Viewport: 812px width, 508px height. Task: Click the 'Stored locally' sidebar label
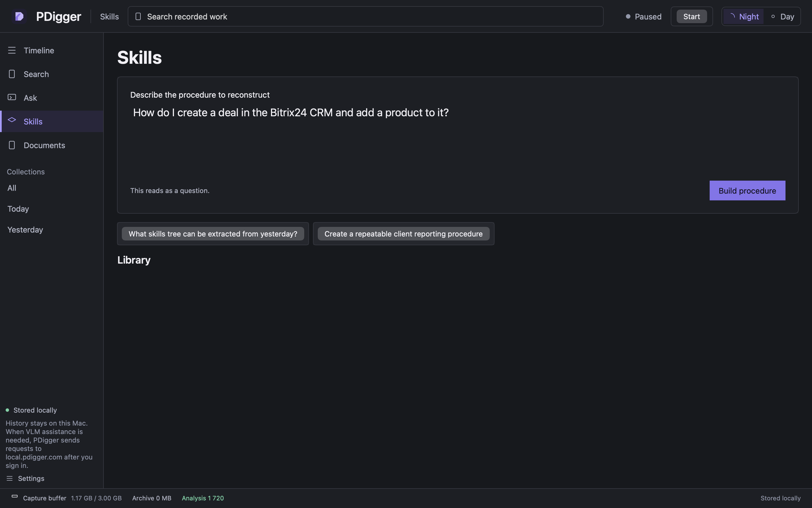[35, 410]
